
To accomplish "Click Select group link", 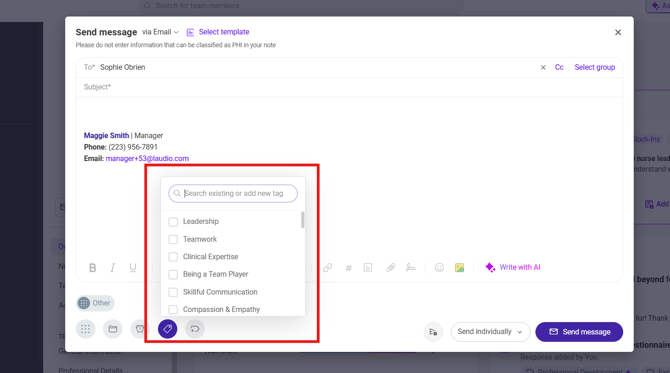I will pos(594,68).
